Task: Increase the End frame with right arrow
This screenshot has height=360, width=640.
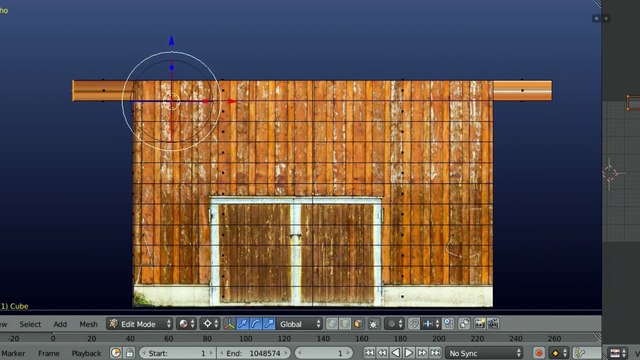Action: coord(286,353)
